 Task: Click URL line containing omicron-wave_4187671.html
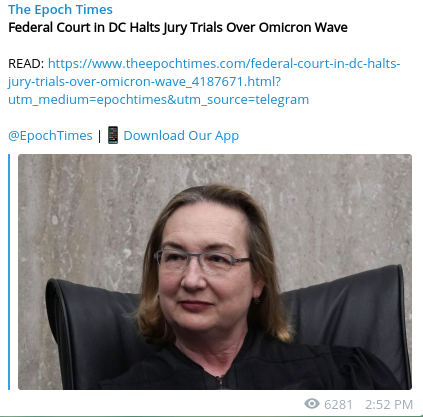tap(145, 82)
